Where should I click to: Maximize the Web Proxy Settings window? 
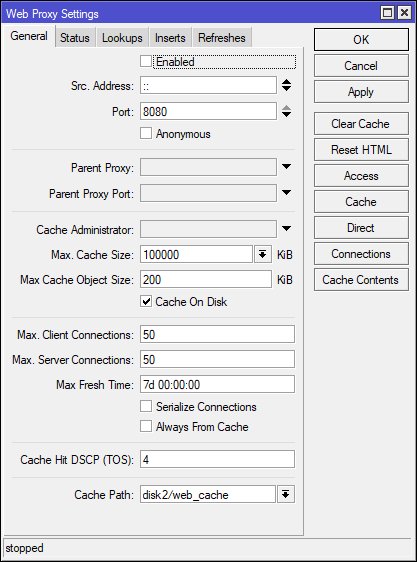tap(387, 13)
